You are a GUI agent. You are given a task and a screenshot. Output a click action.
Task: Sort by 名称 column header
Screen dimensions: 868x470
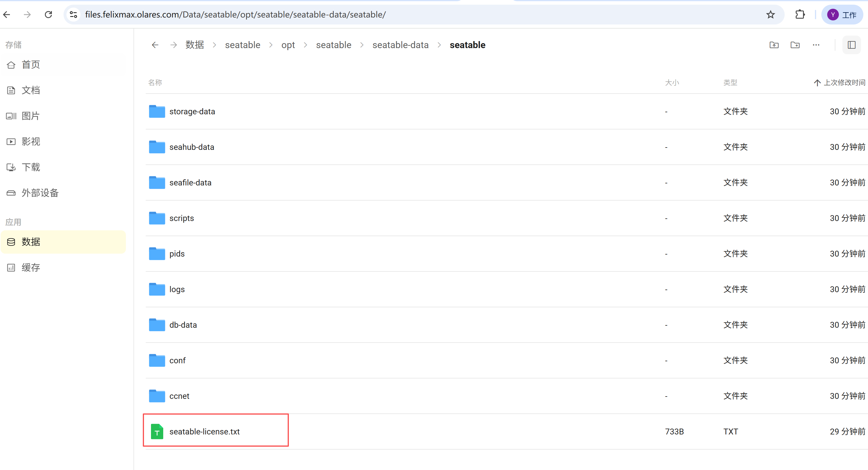coord(155,83)
